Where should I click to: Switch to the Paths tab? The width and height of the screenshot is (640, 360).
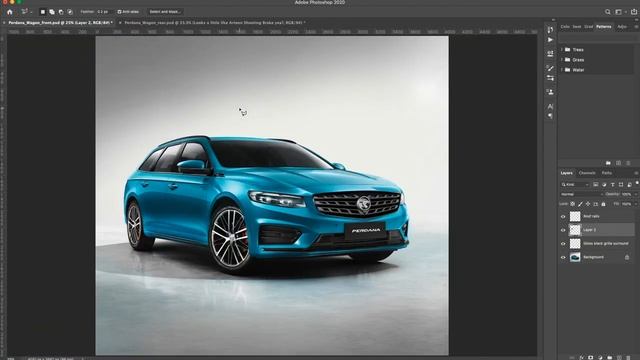coord(607,173)
